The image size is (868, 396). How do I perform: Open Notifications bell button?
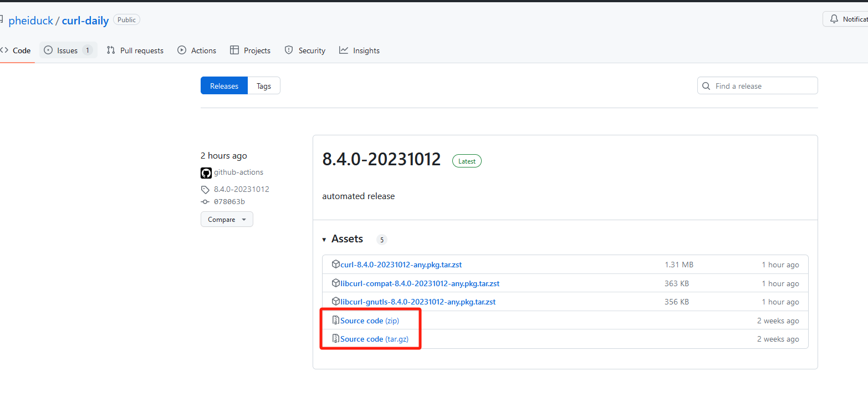(x=846, y=19)
